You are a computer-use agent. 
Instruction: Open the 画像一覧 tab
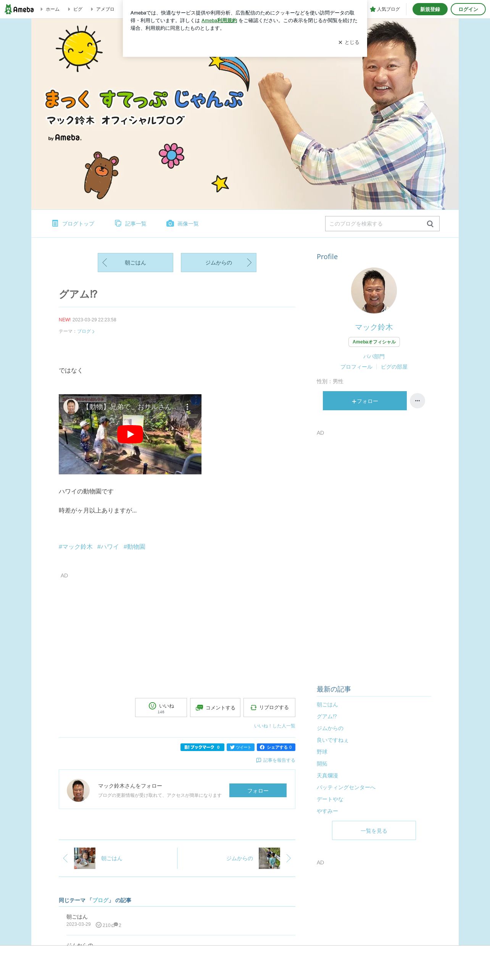pos(182,224)
